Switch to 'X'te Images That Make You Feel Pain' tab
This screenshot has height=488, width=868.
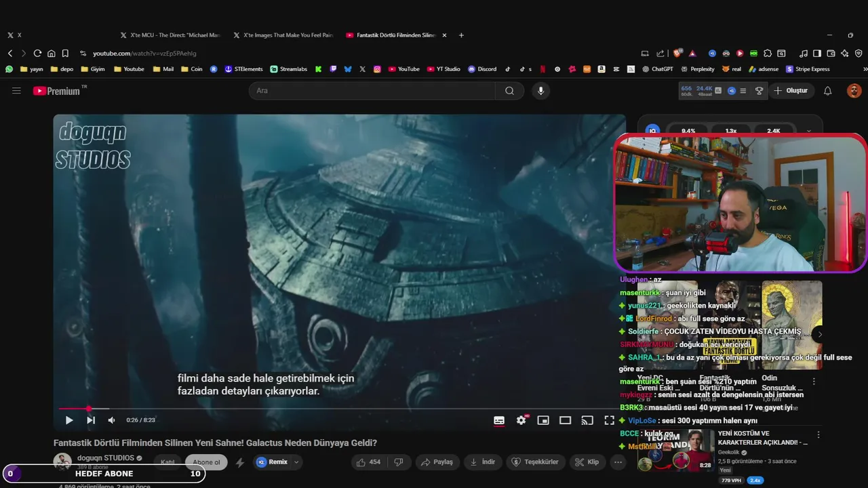pyautogui.click(x=283, y=35)
